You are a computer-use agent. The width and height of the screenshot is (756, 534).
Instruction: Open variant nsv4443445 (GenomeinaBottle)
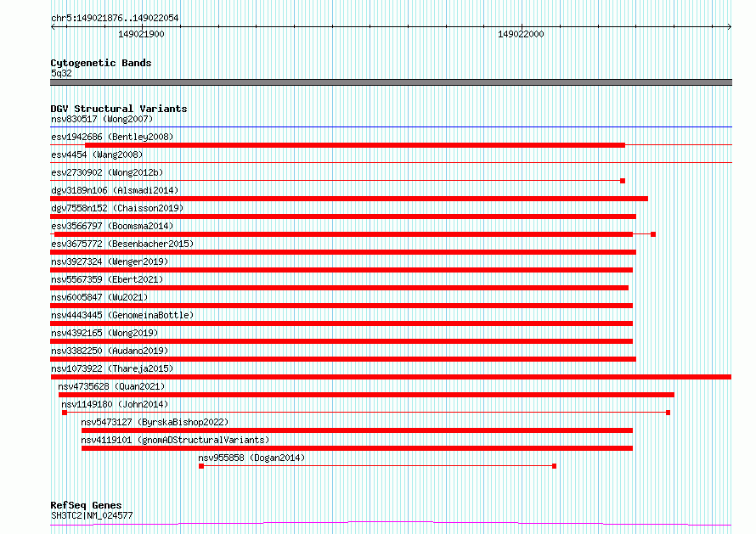122,315
